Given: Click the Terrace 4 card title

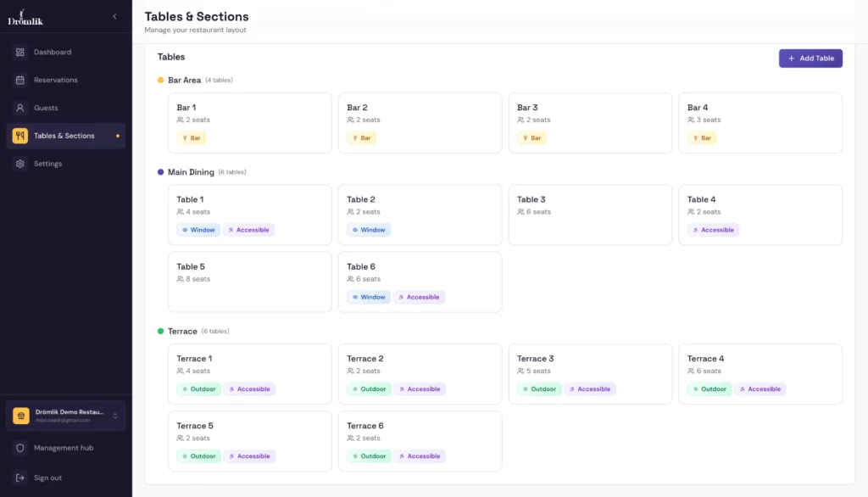Looking at the screenshot, I should click(x=705, y=359).
